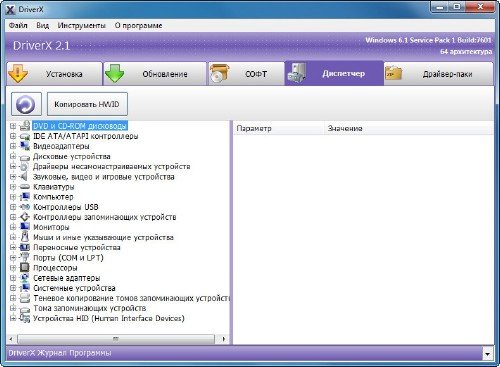This screenshot has height=367, width=500.
Task: Click the IDE ATA/ATAPI controllers icon
Action: tap(25, 136)
